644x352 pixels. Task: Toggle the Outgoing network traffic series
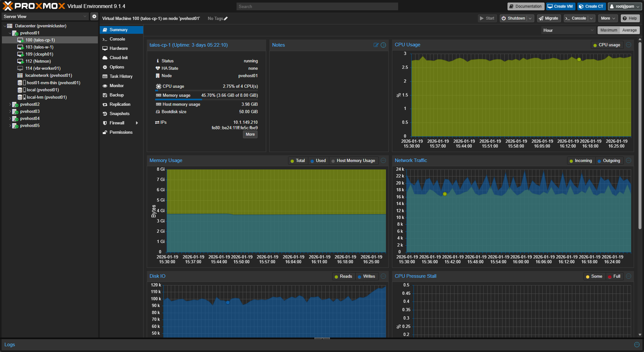[x=609, y=161]
